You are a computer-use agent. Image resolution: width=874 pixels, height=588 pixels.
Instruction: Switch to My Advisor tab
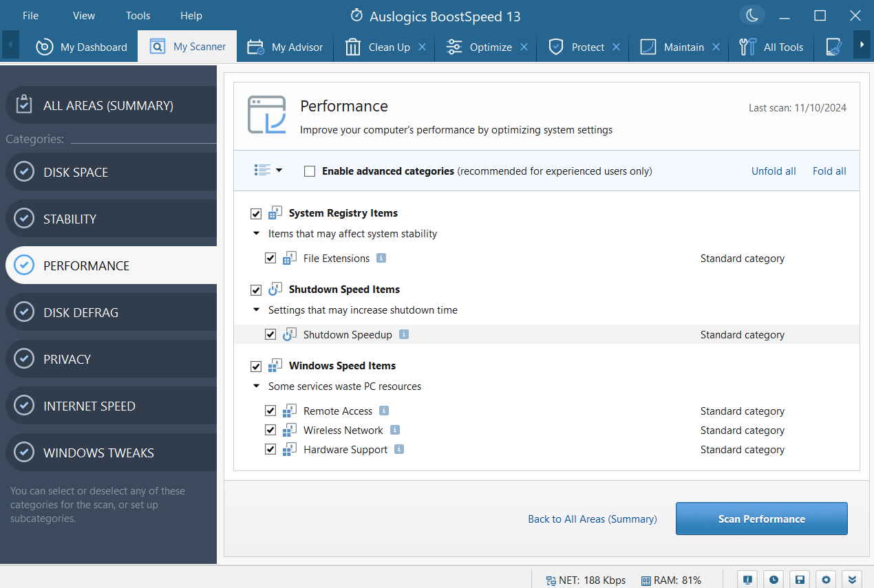tap(285, 47)
